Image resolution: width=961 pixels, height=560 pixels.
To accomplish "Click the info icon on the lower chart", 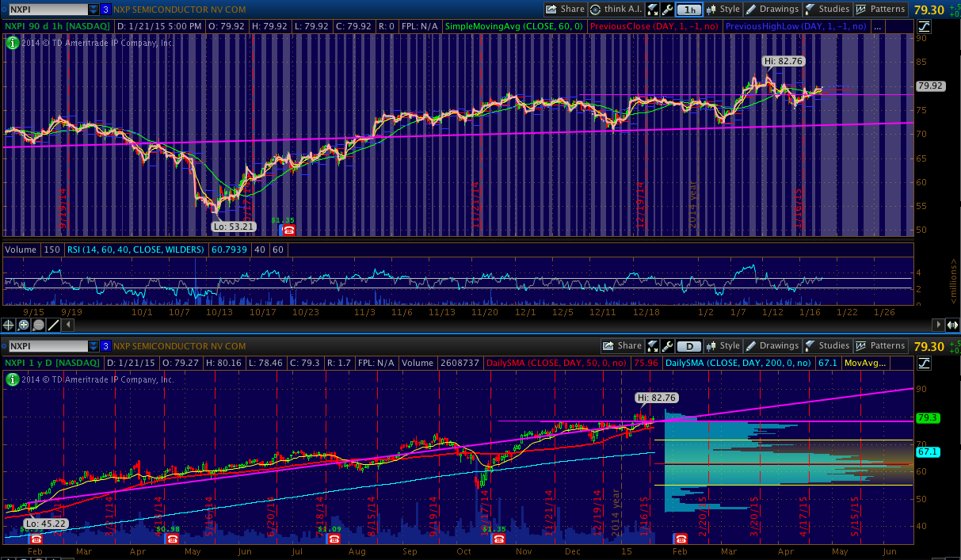I will pos(11,379).
